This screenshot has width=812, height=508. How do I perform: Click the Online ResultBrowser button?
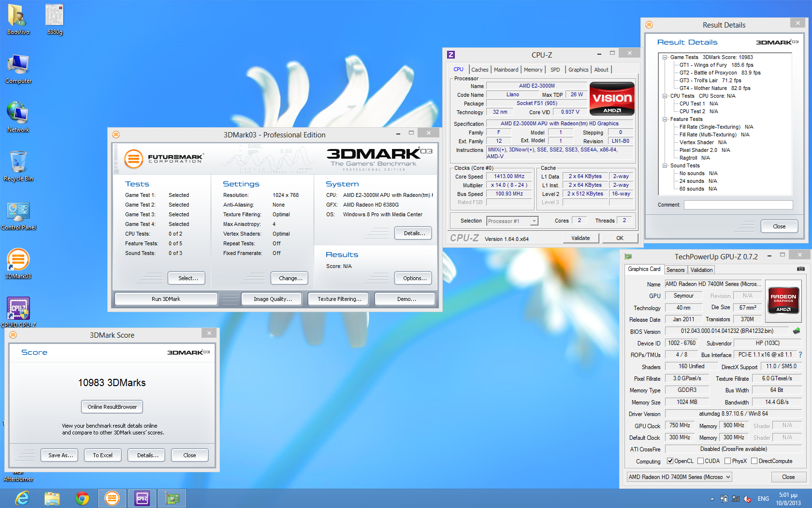click(x=112, y=407)
